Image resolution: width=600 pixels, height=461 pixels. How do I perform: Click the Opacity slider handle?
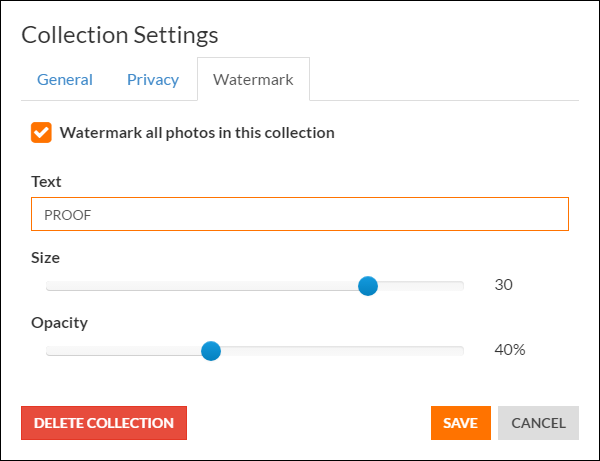coord(211,351)
